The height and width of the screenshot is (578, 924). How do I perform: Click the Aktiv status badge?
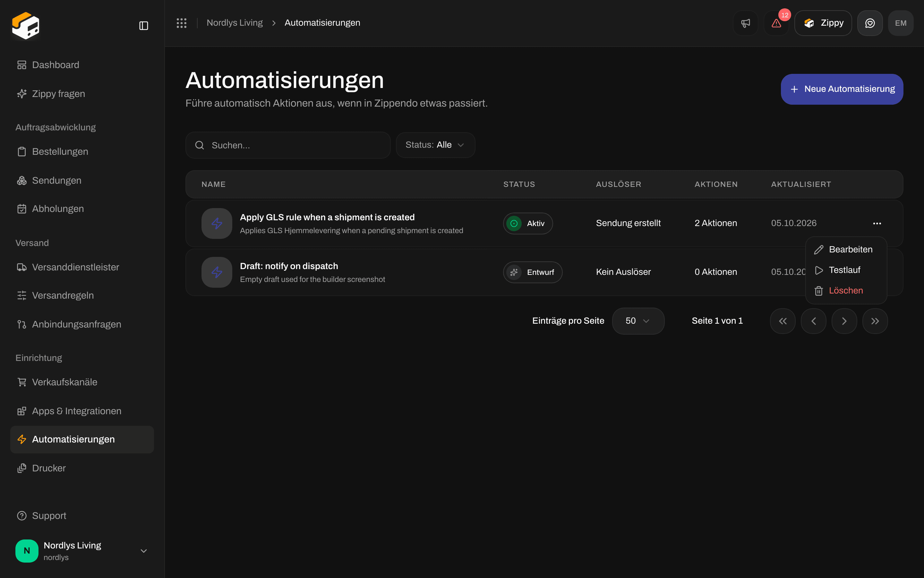[528, 223]
